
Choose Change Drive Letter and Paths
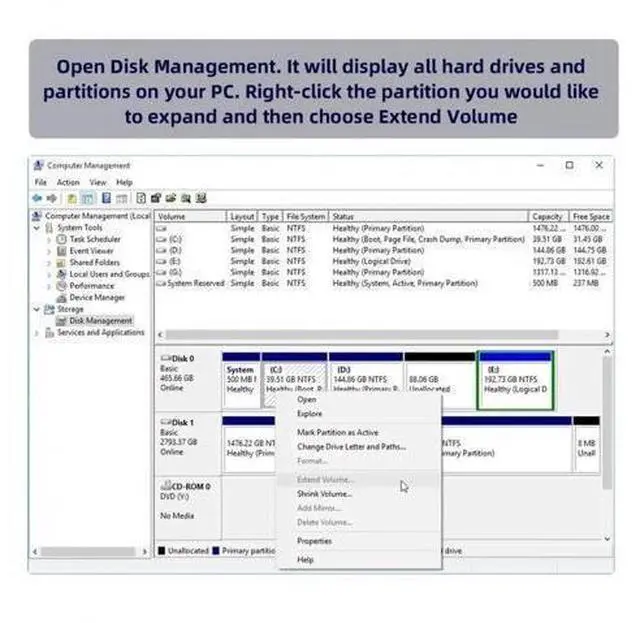(359, 447)
